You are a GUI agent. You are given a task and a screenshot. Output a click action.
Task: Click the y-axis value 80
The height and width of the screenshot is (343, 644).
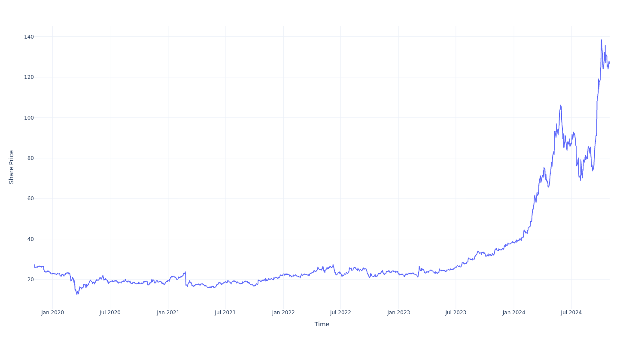(30, 158)
